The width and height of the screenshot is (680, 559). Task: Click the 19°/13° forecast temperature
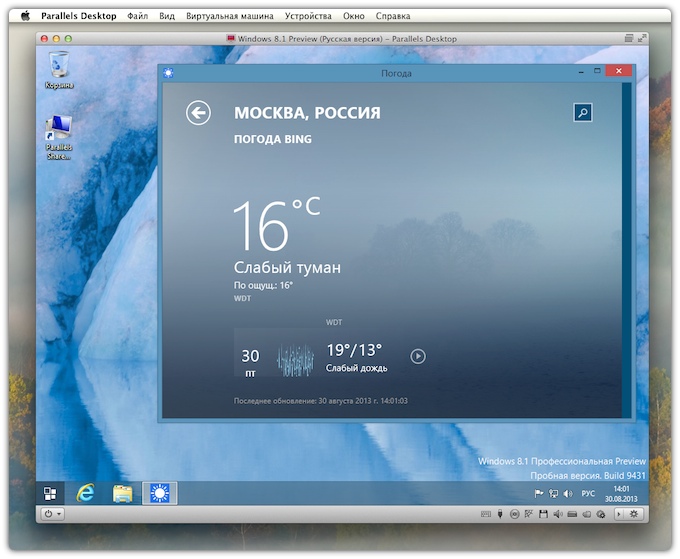pos(354,350)
